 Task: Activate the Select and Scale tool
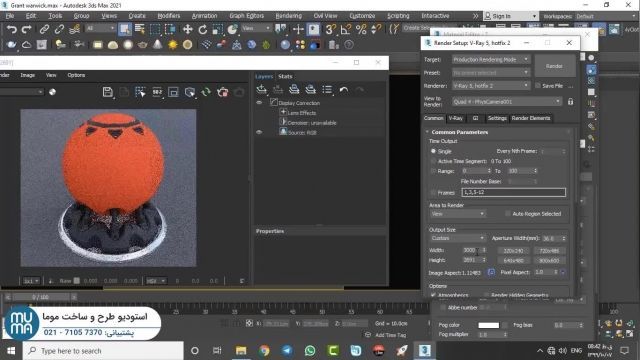pyautogui.click(x=217, y=29)
